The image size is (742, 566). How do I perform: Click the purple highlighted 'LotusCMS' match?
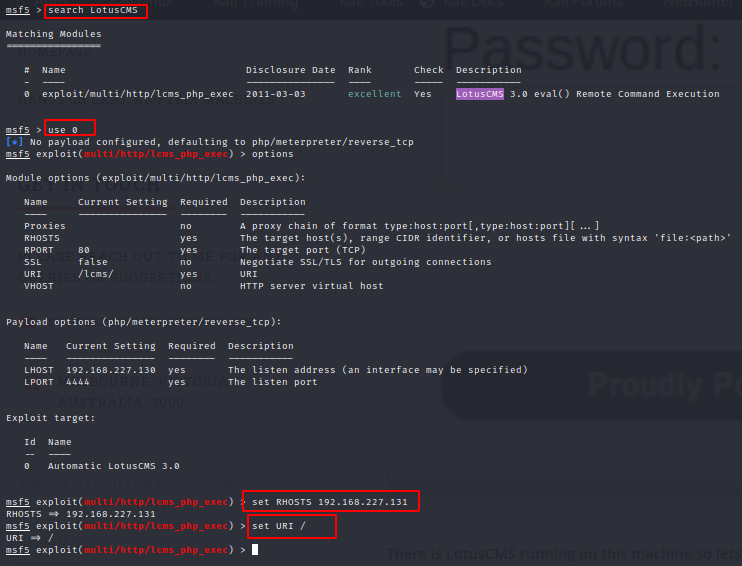480,94
